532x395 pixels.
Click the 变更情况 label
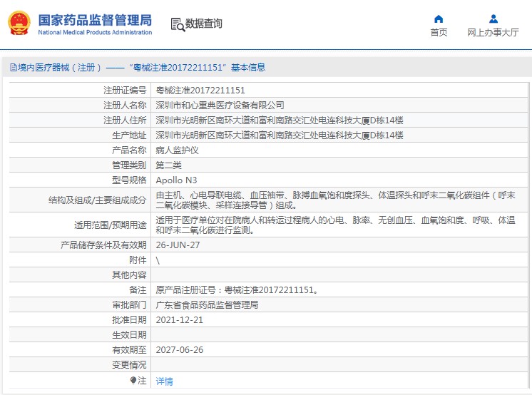point(129,364)
